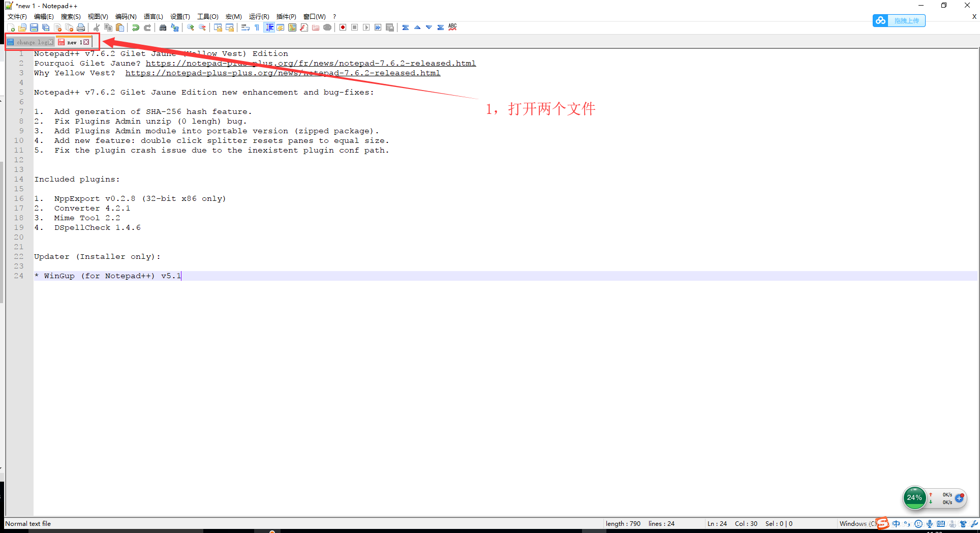Toggle word wrap
Screen dimensions: 980x533
coord(246,27)
